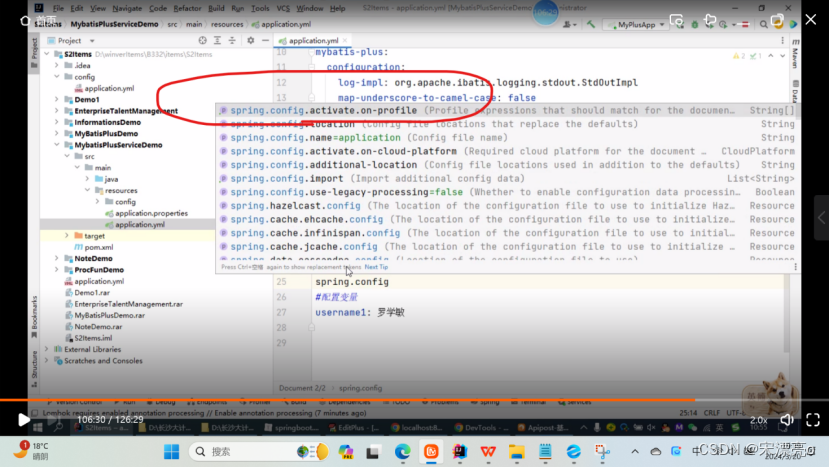
Task: Enter fullscreen mode for the video
Action: click(x=814, y=420)
